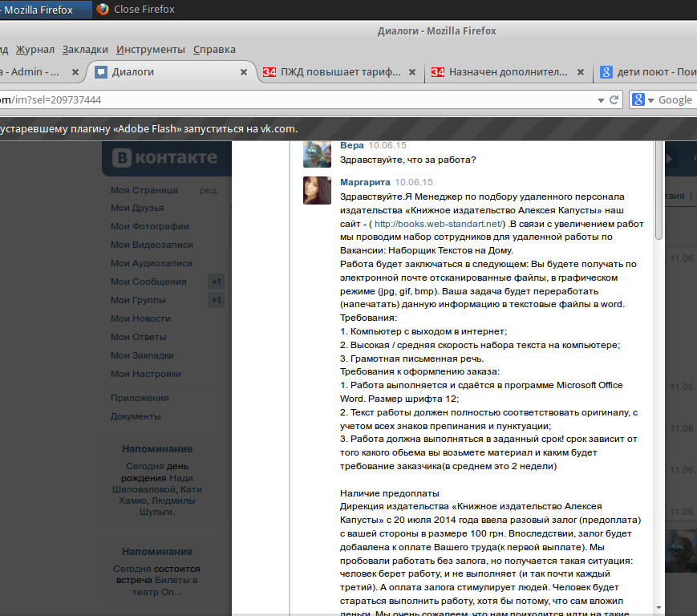Close the Назначен дополнител tab
This screenshot has width=697, height=616.
(581, 72)
